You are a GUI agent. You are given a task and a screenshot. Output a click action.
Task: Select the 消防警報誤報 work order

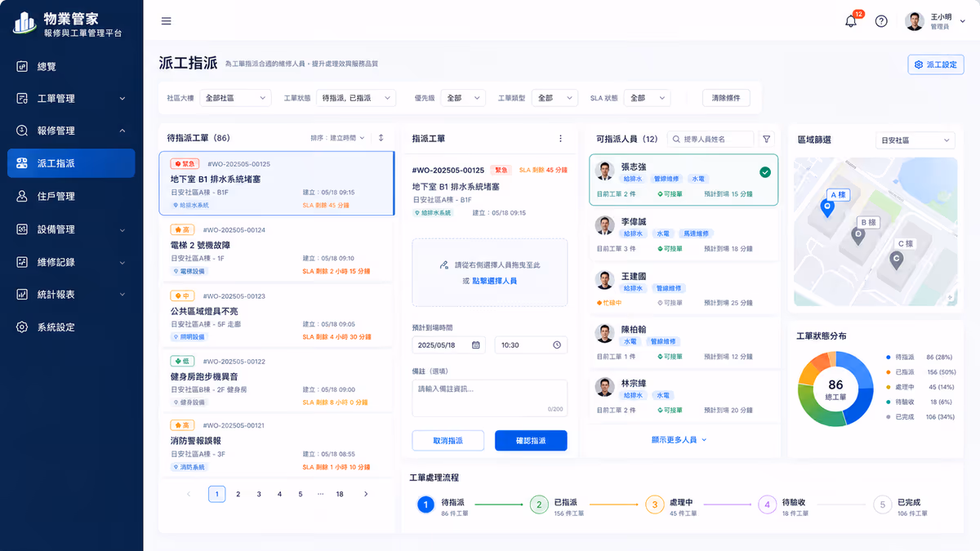click(276, 446)
